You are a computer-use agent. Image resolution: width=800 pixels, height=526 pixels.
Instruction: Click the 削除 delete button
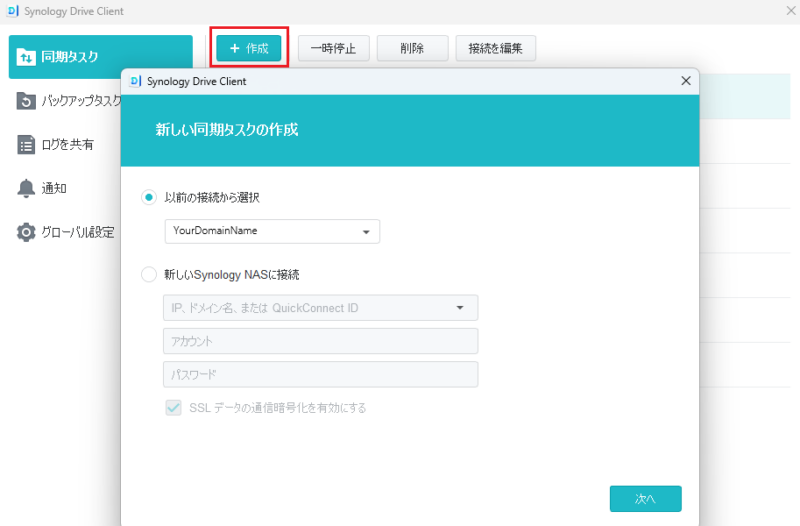pos(412,48)
